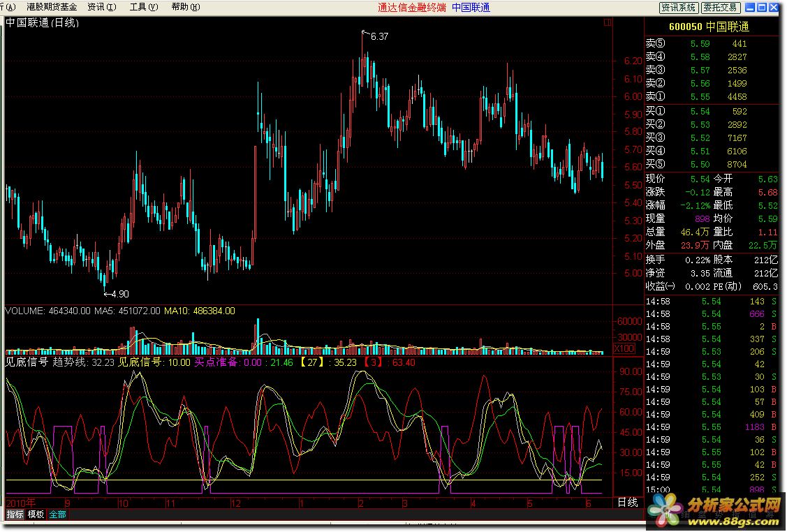Click the 内盘 value 22.5万
This screenshot has width=787, height=532.
pyautogui.click(x=763, y=245)
